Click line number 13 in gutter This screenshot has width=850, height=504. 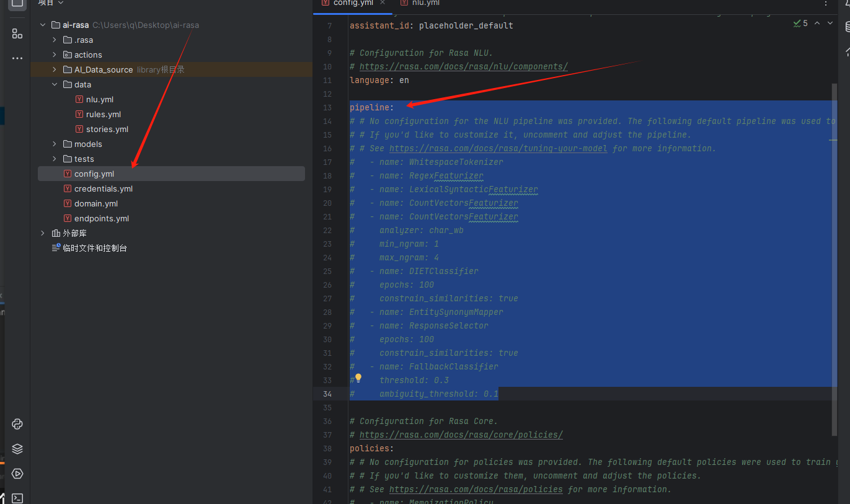coord(327,107)
